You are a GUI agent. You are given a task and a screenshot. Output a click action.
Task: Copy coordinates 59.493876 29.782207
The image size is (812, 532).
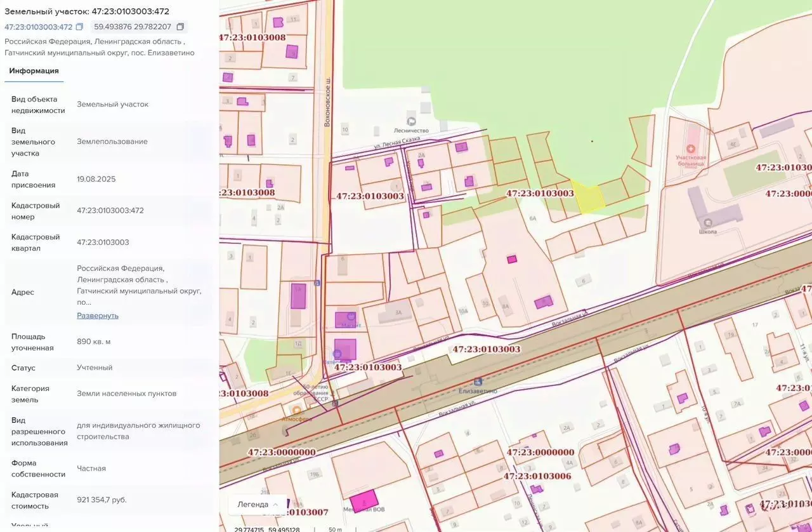180,27
